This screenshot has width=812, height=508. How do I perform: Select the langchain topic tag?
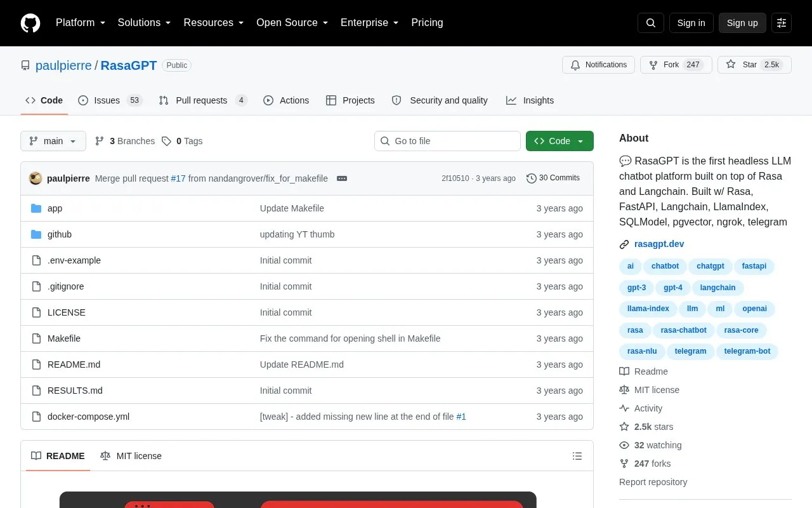(718, 288)
